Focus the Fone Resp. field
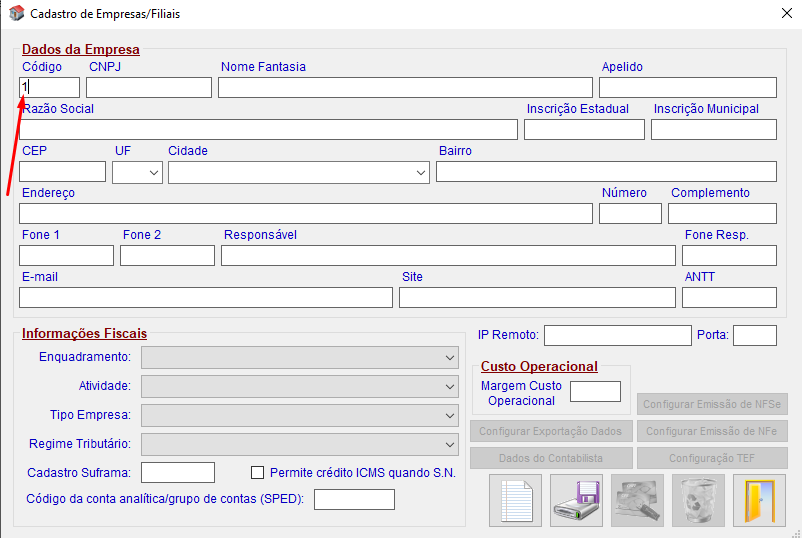Image resolution: width=802 pixels, height=538 pixels. point(729,256)
